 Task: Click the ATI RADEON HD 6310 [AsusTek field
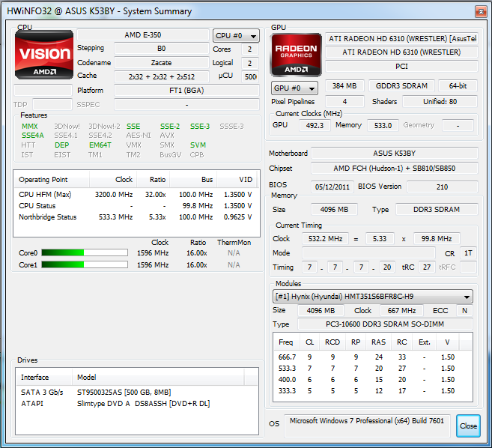401,39
